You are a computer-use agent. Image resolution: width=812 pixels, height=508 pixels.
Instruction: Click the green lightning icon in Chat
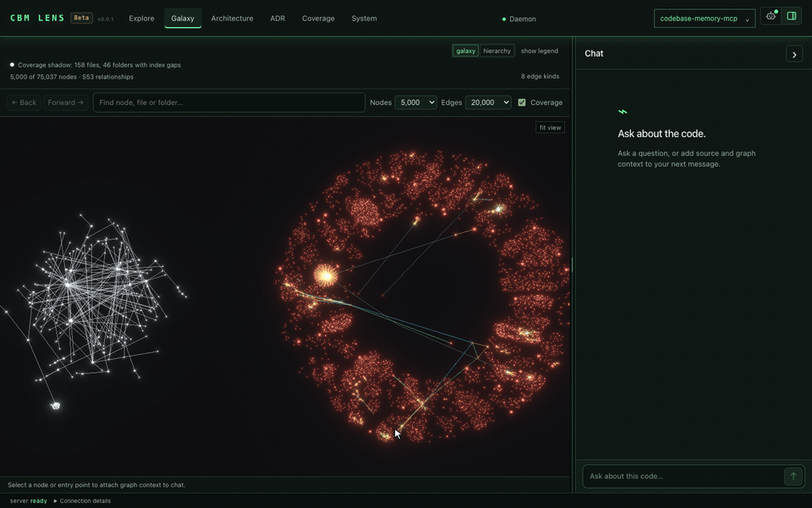(623, 112)
